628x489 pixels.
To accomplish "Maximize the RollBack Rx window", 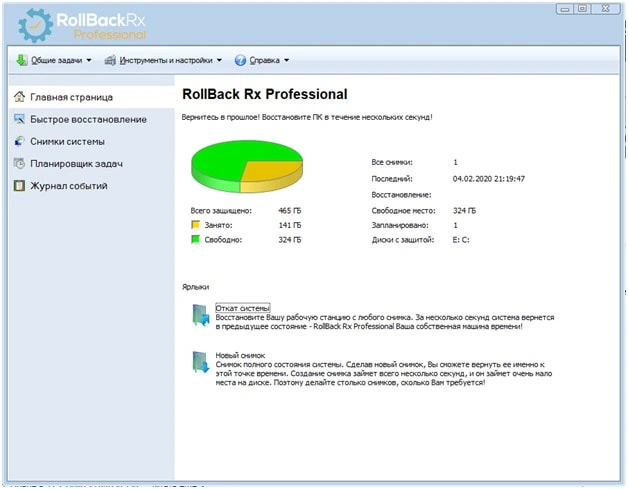I will coord(583,9).
